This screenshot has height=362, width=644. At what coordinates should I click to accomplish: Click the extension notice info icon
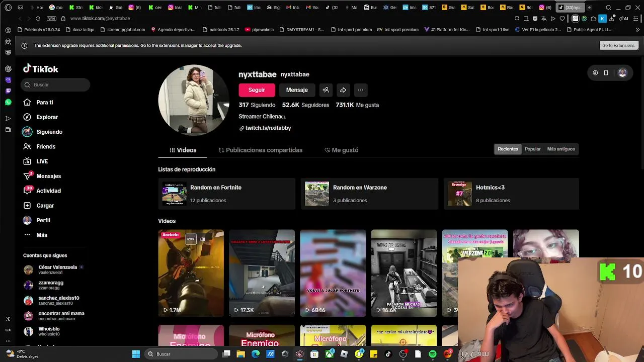click(x=24, y=45)
